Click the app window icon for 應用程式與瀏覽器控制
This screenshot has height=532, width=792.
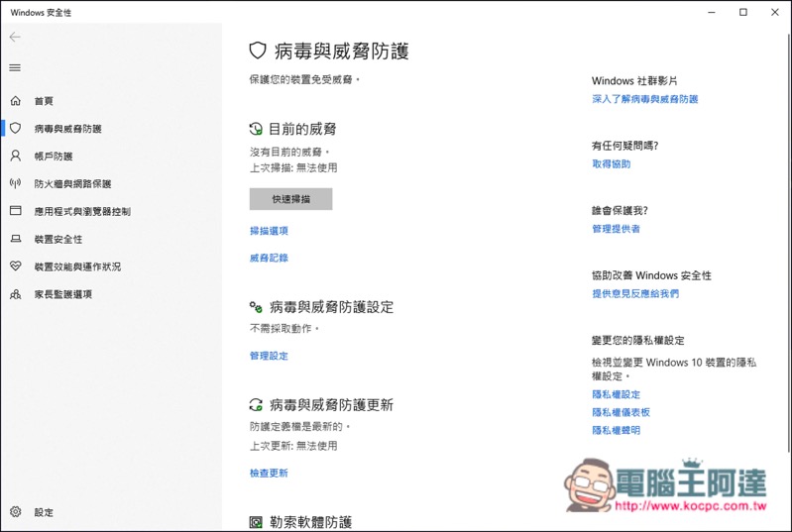(16, 210)
